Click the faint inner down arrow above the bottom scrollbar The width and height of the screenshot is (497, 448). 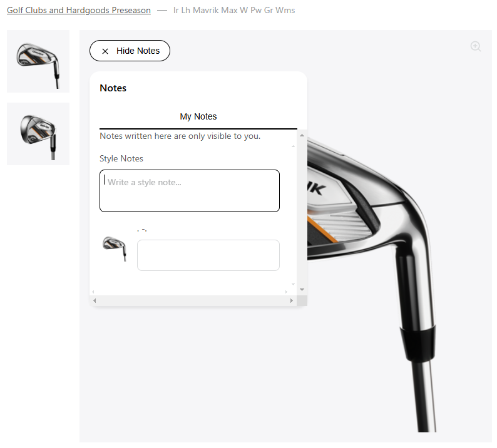coord(293,284)
